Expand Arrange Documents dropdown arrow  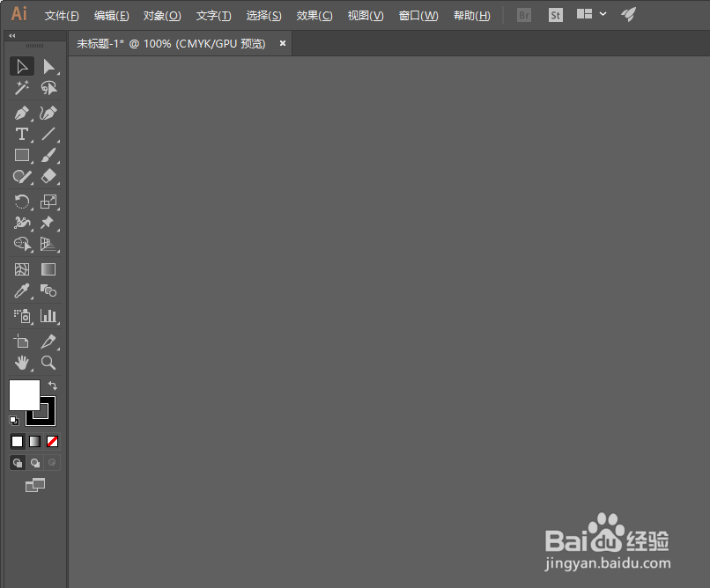[603, 14]
